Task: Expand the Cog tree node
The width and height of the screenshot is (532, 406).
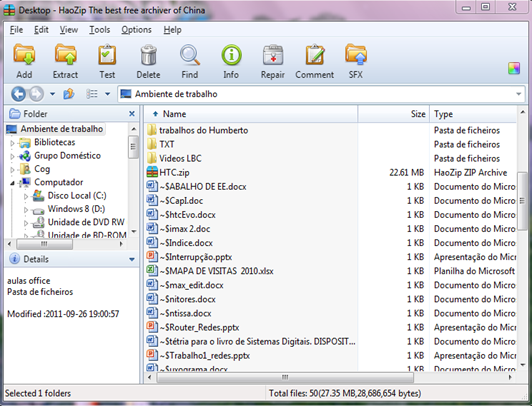Action: click(12, 170)
